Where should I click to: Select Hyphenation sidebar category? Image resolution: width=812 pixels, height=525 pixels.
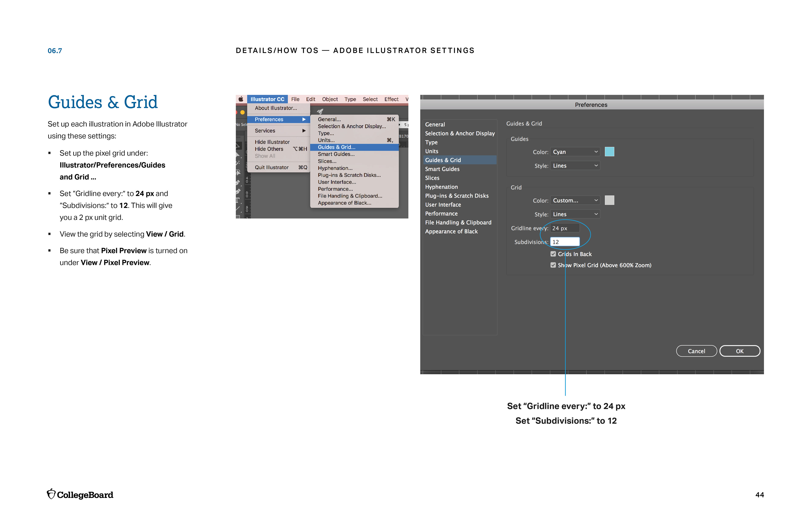point(460,187)
